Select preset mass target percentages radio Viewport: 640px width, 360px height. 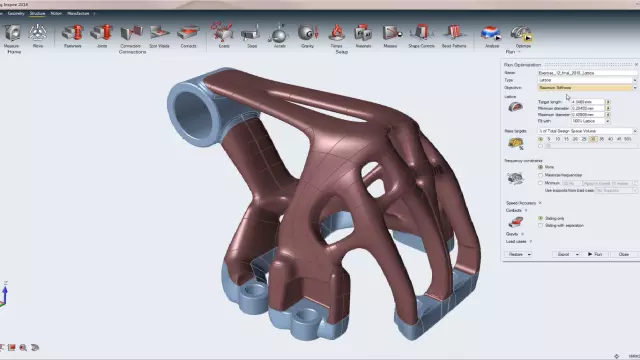[x=540, y=139]
